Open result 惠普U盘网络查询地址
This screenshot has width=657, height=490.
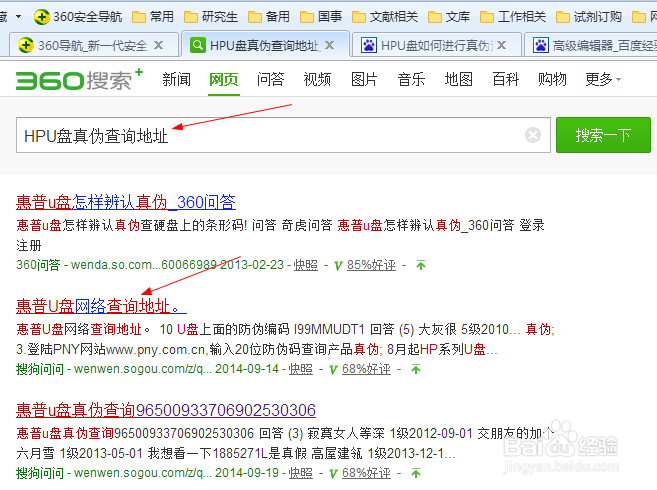coord(101,306)
